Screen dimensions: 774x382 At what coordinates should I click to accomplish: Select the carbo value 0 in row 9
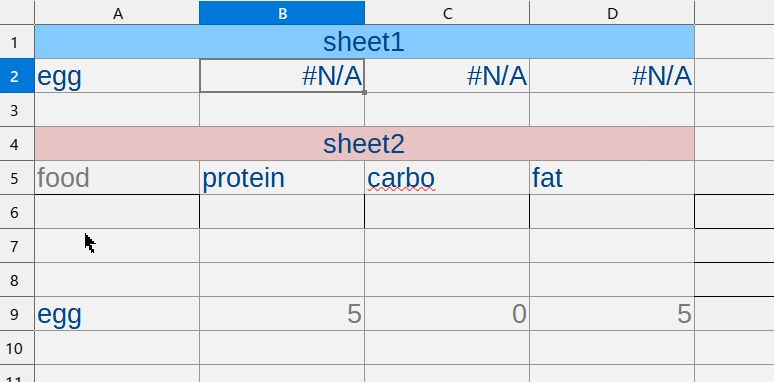447,314
